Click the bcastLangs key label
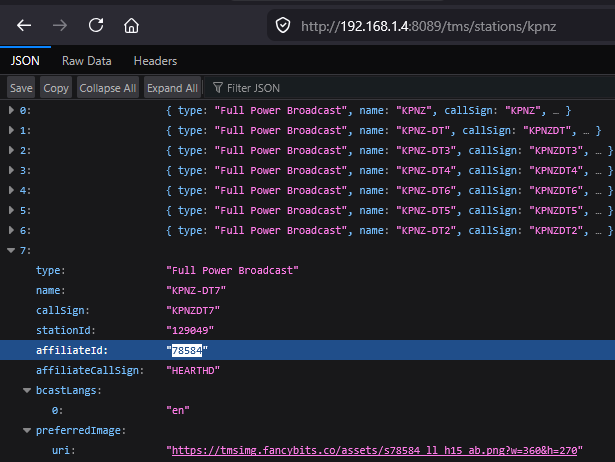This screenshot has height=462, width=615. pos(69,390)
